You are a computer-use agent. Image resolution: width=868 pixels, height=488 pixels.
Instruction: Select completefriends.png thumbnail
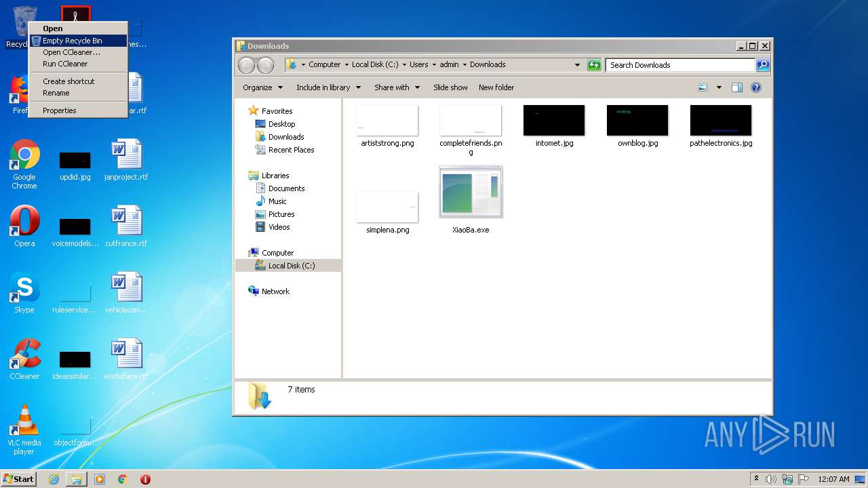coord(471,121)
